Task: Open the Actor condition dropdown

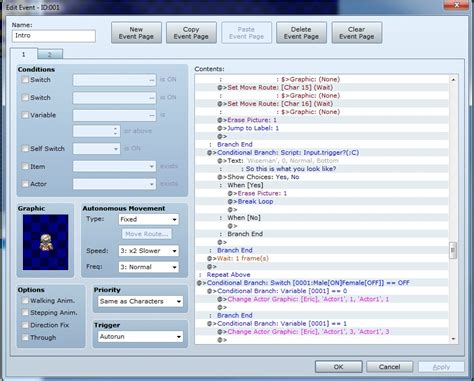Action: pos(114,184)
